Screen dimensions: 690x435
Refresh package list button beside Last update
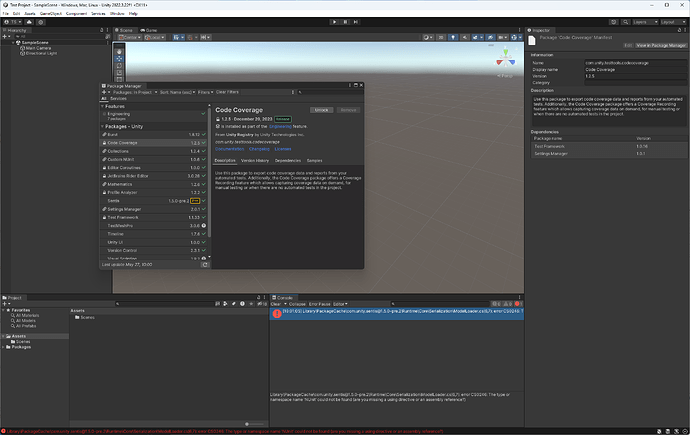pos(205,265)
